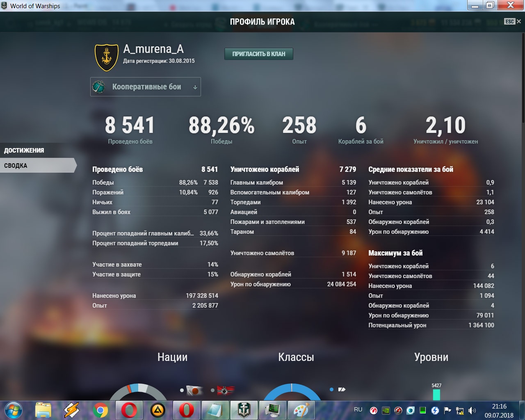The height and width of the screenshot is (420, 525).
Task: Close player profile with the ESC button
Action: [x=512, y=21]
